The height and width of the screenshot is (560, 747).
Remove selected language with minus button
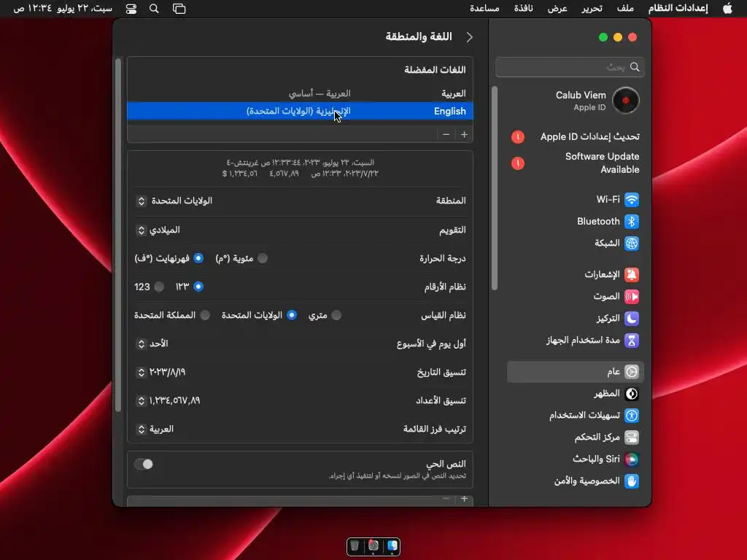446,135
